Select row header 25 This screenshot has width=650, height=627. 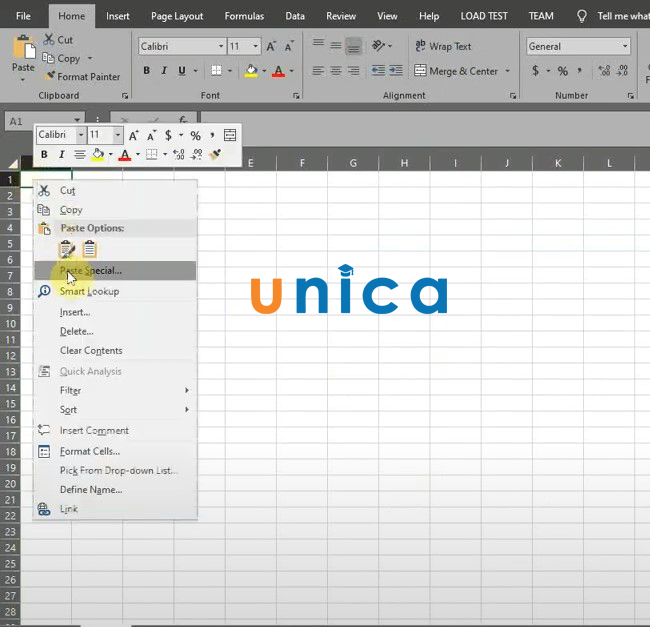(x=10, y=564)
